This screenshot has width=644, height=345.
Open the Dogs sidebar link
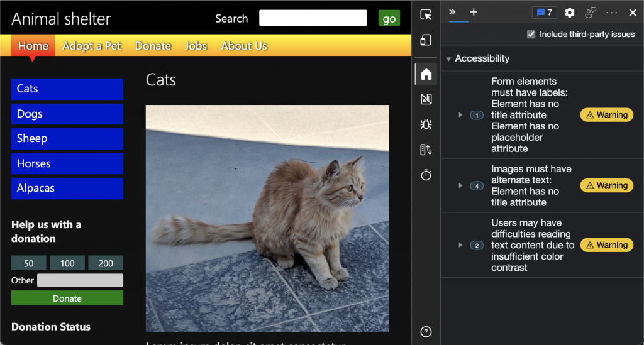tap(67, 114)
